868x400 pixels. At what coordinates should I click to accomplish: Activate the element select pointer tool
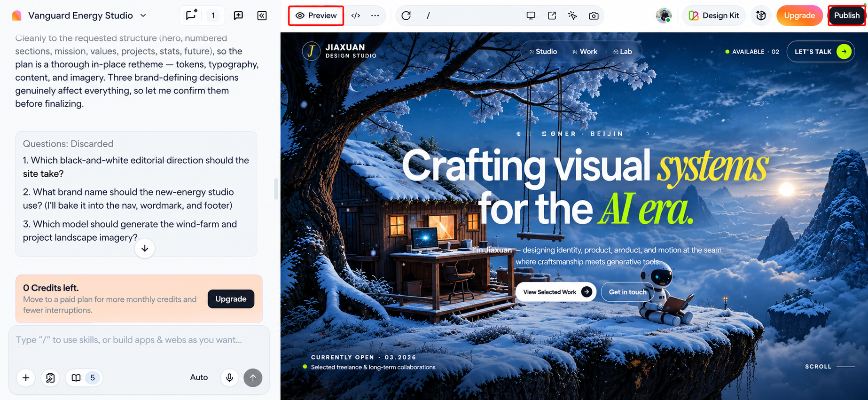click(572, 16)
